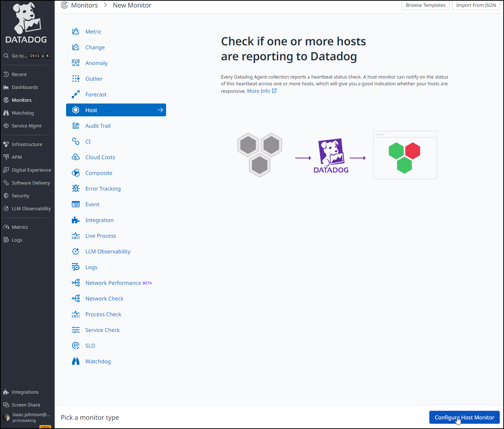This screenshot has width=504, height=429.
Task: Select the Anomaly monitor label
Action: [x=96, y=63]
